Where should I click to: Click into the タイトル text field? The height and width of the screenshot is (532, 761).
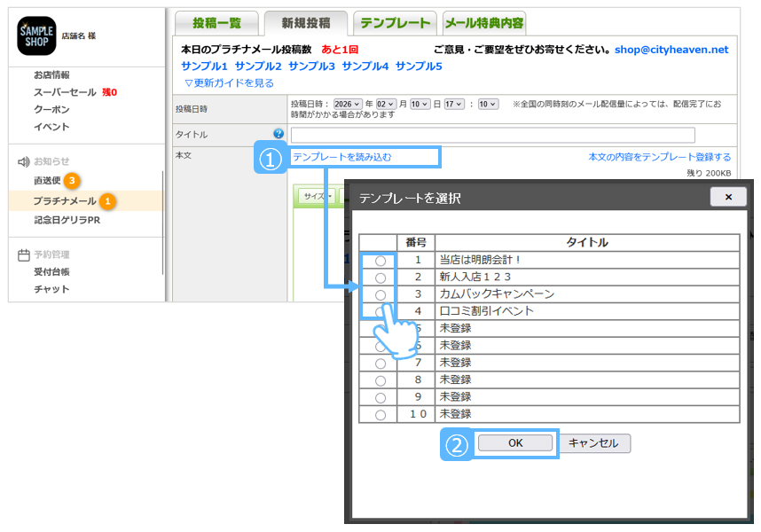click(492, 135)
